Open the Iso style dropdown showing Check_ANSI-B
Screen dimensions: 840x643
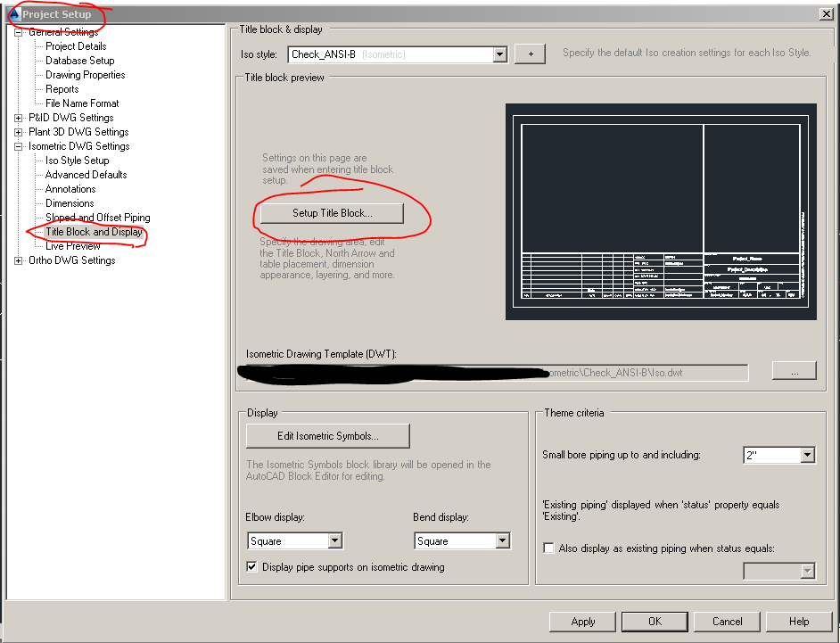coord(499,54)
